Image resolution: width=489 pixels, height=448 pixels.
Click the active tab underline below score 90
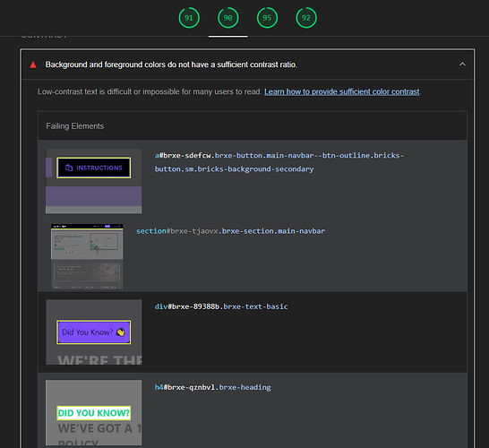point(228,37)
